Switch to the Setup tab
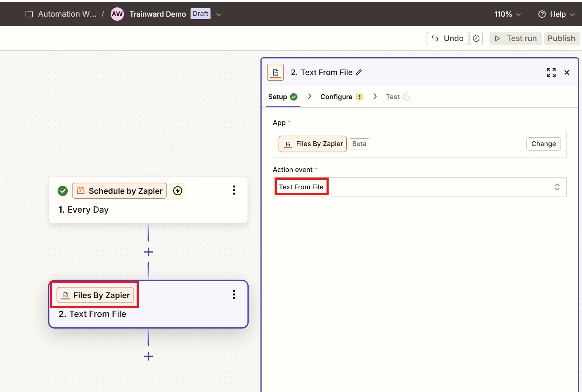Screen dimensions: 582x392 [283, 97]
